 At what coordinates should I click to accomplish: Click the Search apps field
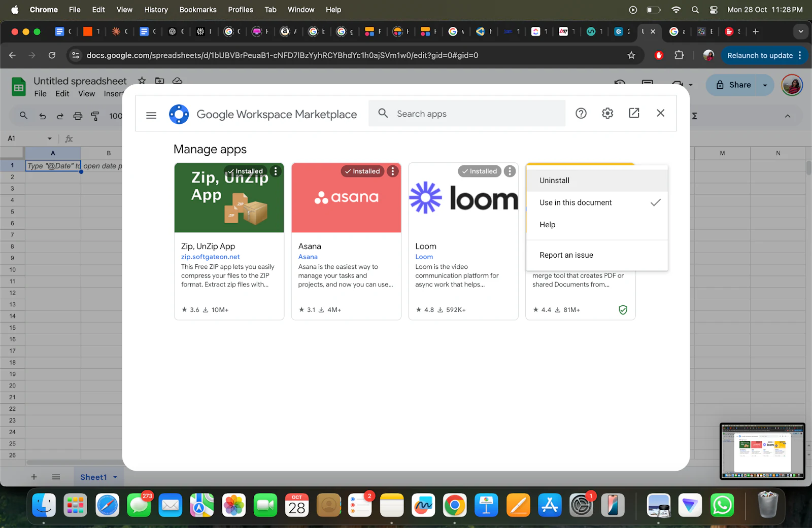[x=467, y=114]
